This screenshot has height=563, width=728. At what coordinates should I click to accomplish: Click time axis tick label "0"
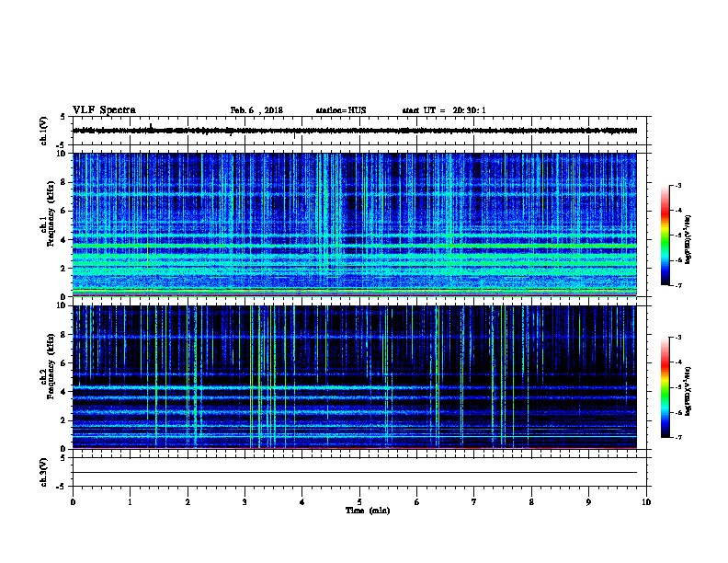click(x=73, y=502)
